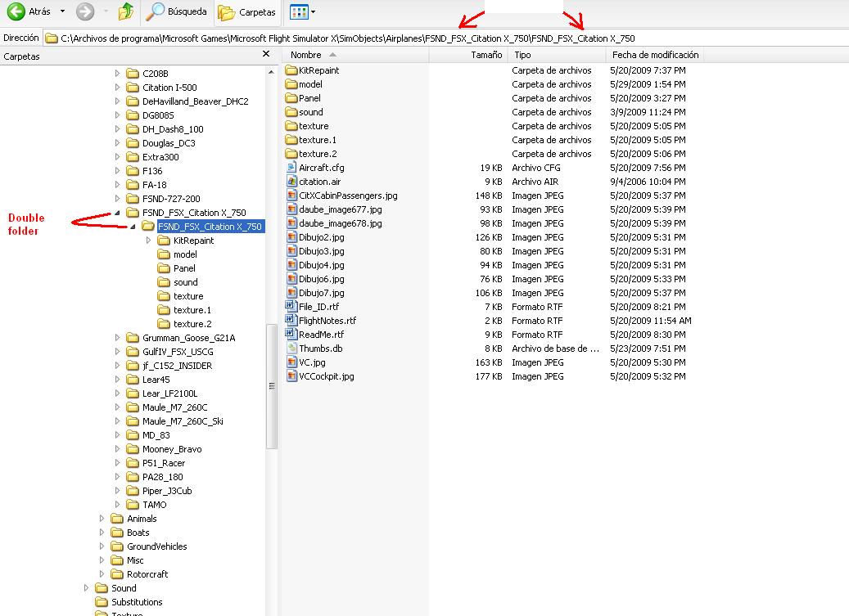Open the KitRepaint folder icon in file list
The height and width of the screenshot is (616, 849).
point(291,70)
